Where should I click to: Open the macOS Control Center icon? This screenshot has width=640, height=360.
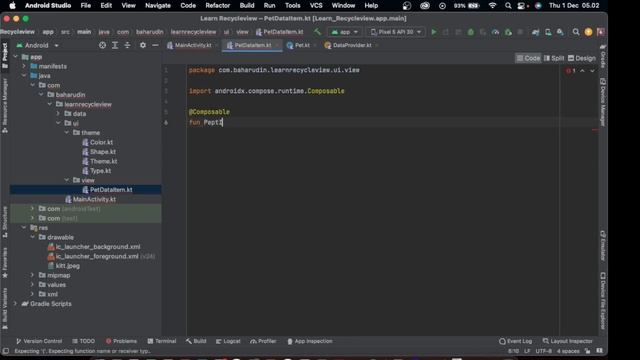(x=522, y=6)
